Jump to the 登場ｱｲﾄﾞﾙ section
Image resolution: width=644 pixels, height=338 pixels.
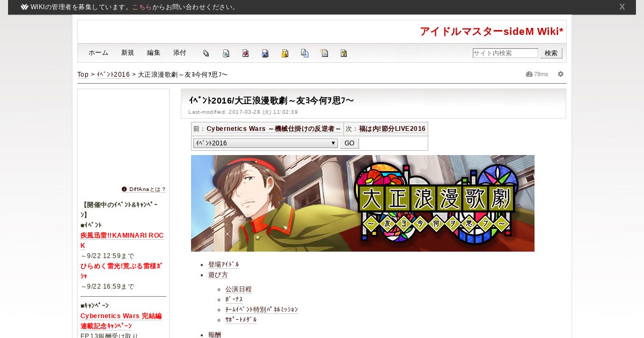point(224,264)
